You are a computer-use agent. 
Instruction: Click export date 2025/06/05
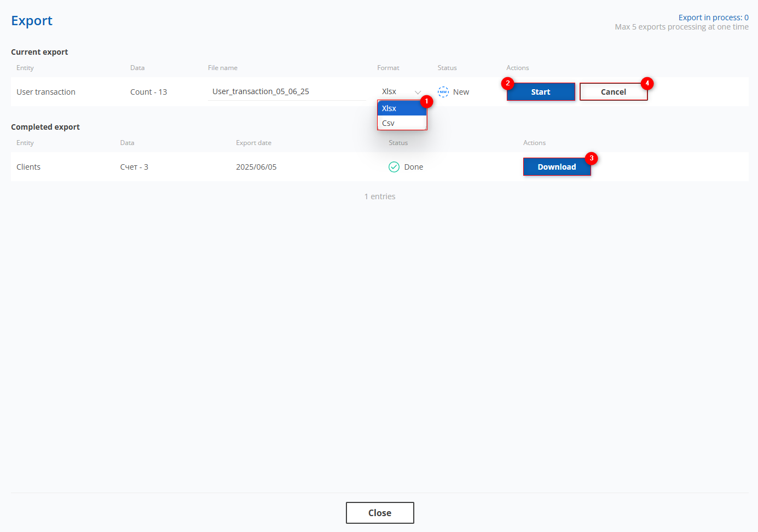(x=256, y=167)
